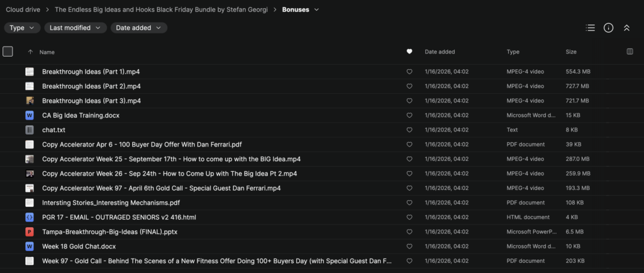Favourite CA Big Idea Training.docx with heart

pyautogui.click(x=409, y=115)
